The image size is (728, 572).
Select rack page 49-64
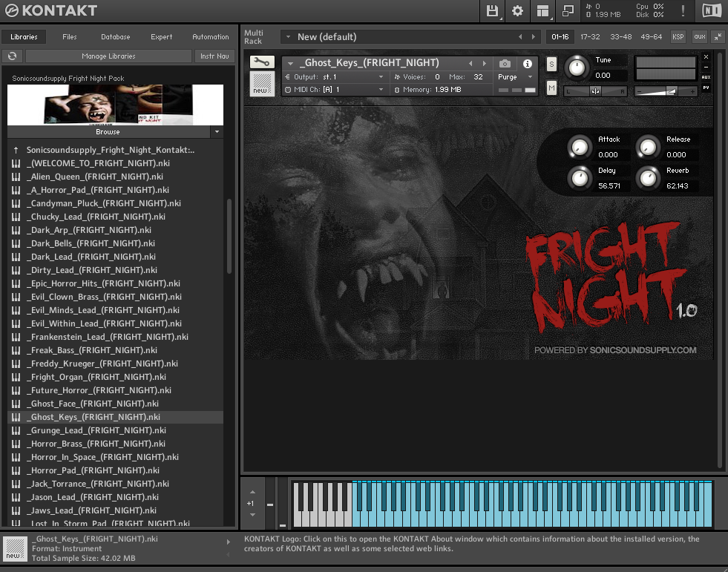(651, 36)
